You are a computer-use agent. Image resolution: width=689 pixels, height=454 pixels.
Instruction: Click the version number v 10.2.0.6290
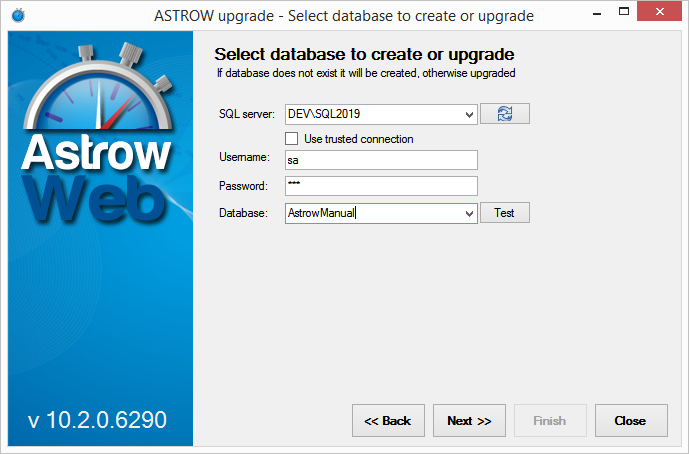click(x=97, y=419)
